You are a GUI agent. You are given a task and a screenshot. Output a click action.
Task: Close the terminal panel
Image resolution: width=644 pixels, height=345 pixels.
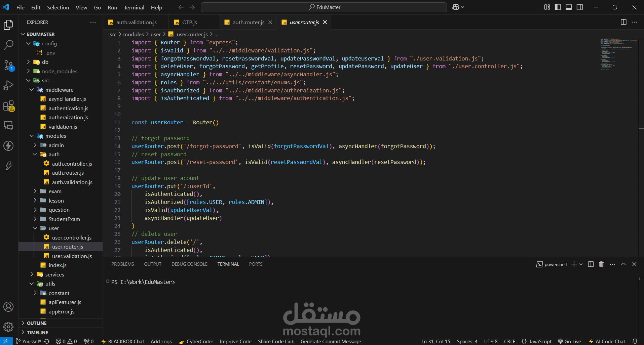(x=634, y=264)
